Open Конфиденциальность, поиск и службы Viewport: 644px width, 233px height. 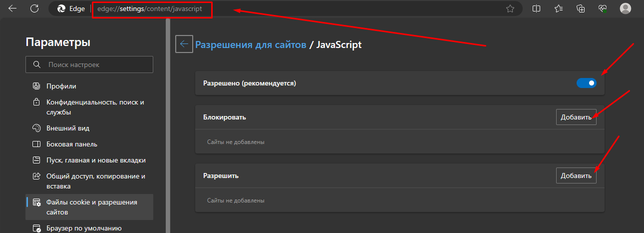point(89,107)
